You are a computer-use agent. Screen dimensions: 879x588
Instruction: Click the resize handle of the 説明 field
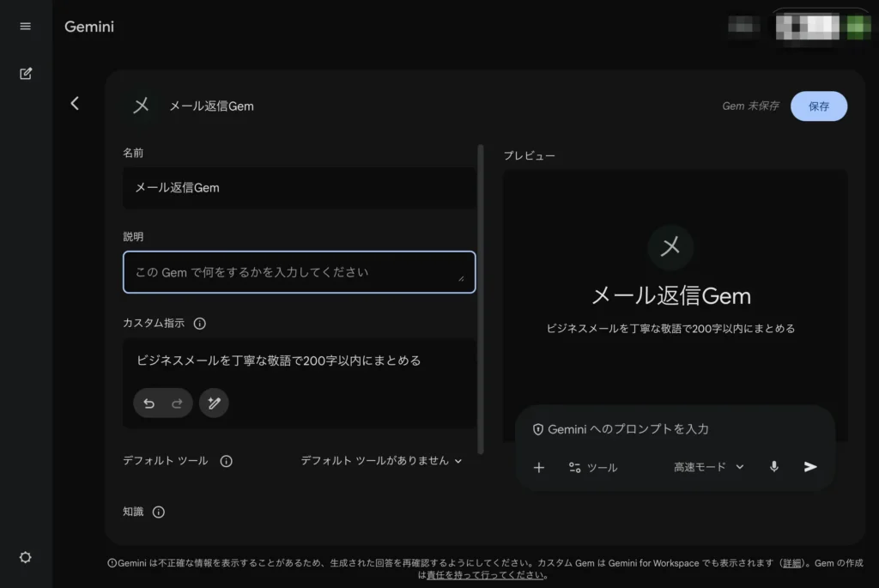[461, 278]
